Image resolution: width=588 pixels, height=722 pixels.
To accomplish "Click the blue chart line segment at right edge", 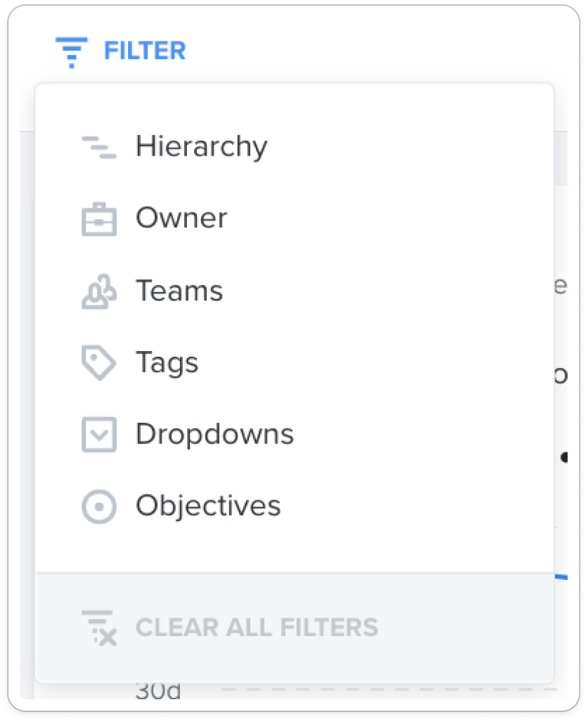I will 561,577.
